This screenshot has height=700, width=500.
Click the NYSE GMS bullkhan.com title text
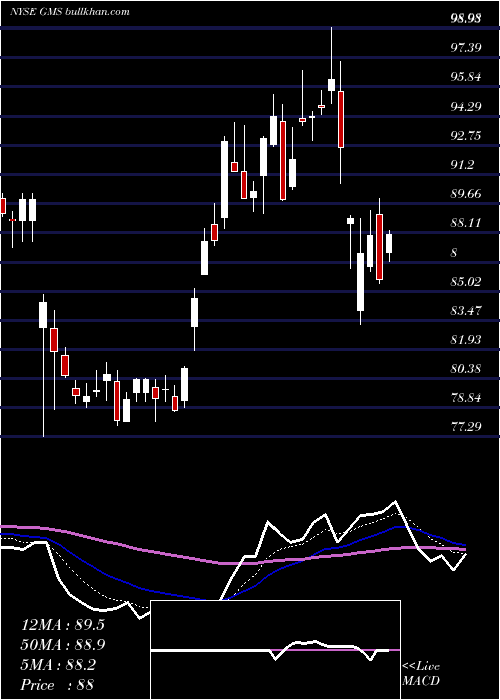[70, 11]
